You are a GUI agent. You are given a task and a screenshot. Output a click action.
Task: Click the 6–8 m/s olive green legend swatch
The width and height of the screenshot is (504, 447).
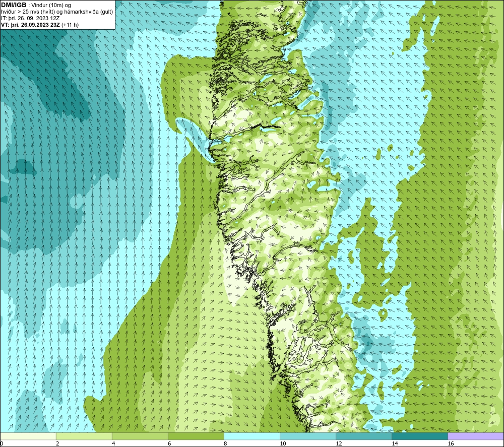pyautogui.click(x=196, y=436)
